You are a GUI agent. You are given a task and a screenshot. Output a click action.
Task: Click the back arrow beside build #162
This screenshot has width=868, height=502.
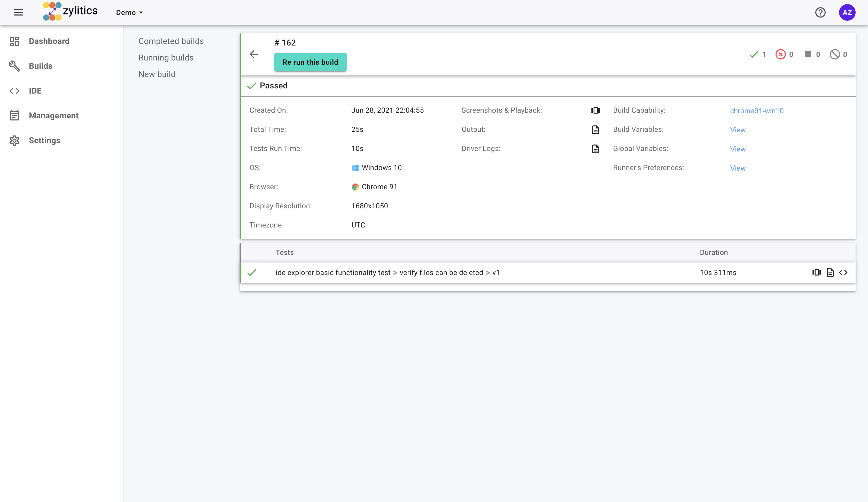254,54
